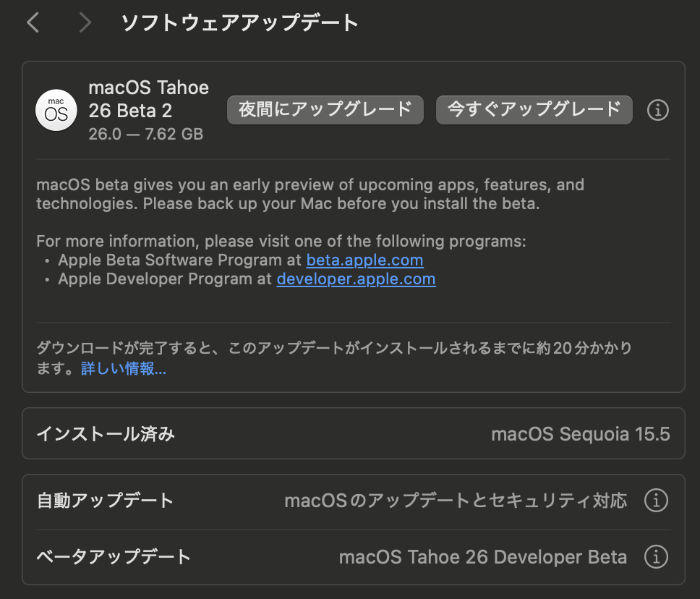The width and height of the screenshot is (700, 599).
Task: Select the macOS beta gives you description paragraph
Action: click(310, 195)
